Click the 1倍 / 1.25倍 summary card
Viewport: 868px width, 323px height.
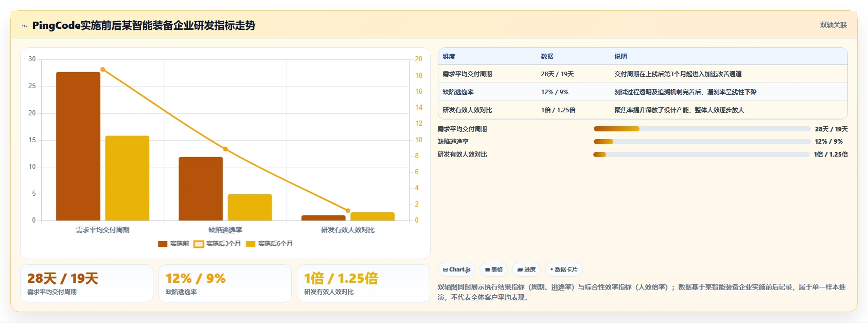coord(363,283)
